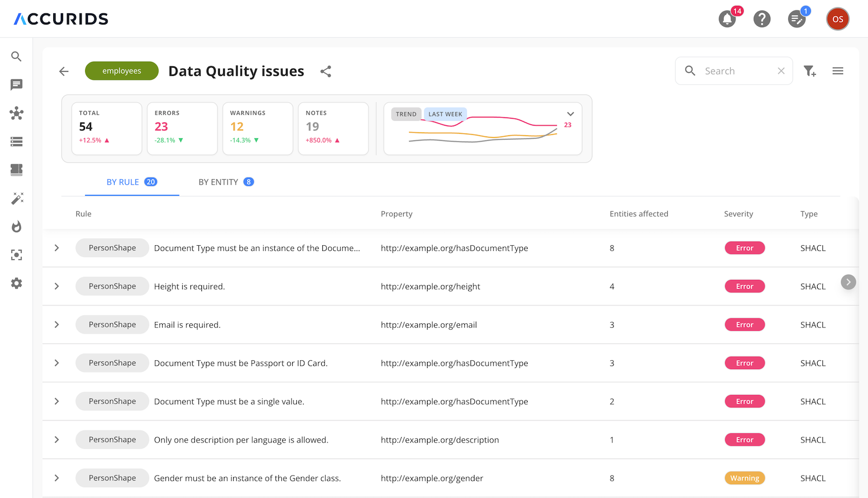Expand the Email is required rule row
The image size is (868, 498).
[x=56, y=324]
